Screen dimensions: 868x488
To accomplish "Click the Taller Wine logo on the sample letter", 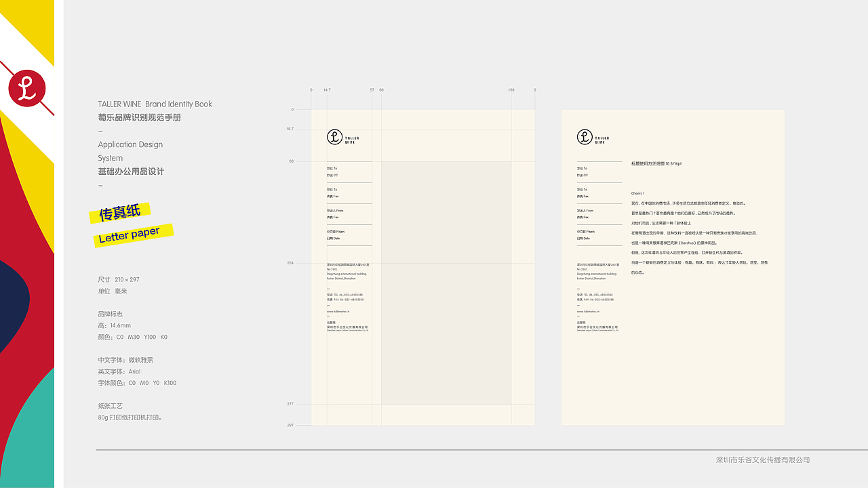I will tap(593, 138).
